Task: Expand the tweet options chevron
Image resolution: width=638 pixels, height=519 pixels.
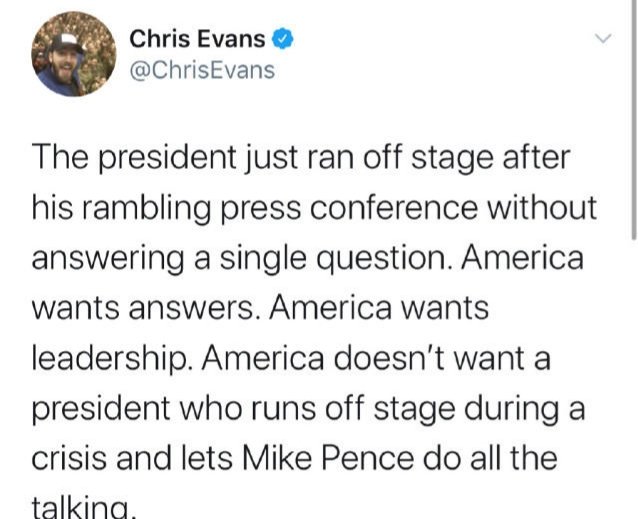Action: (603, 38)
